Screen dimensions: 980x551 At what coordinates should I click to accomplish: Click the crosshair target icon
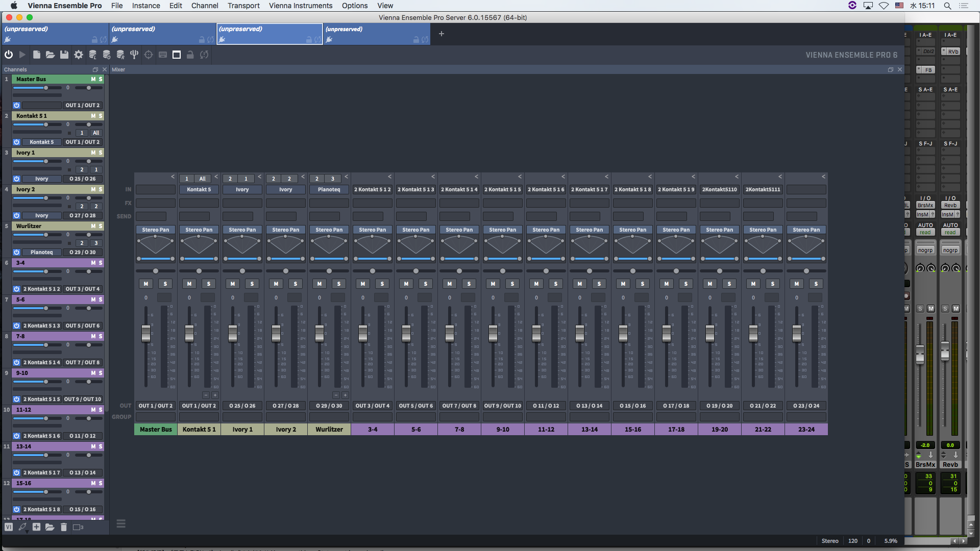tap(149, 55)
